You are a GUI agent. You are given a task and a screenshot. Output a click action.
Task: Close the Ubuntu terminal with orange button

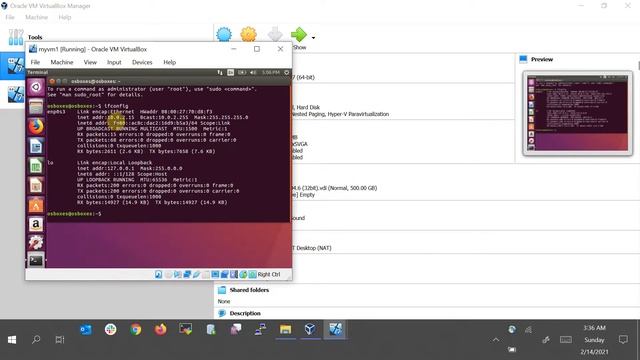coord(52,81)
